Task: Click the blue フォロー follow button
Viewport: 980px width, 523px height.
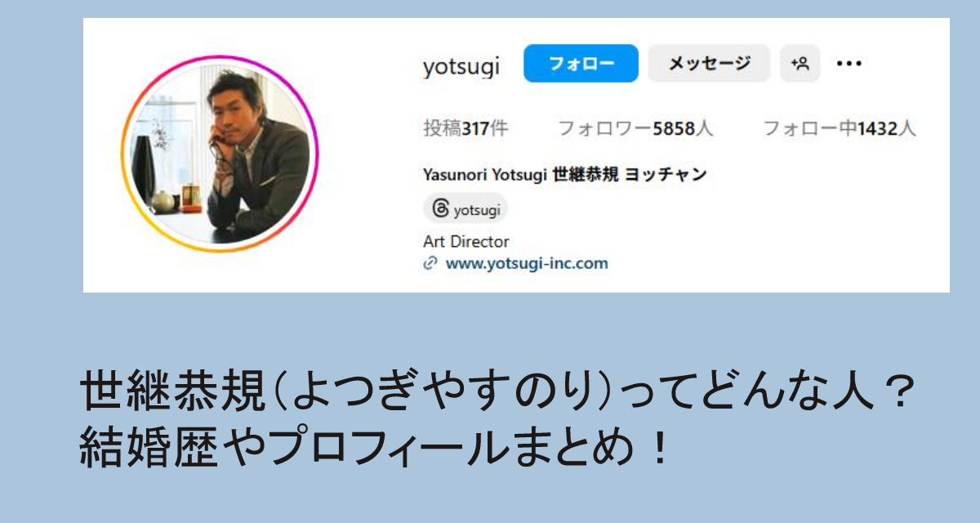Action: tap(581, 64)
